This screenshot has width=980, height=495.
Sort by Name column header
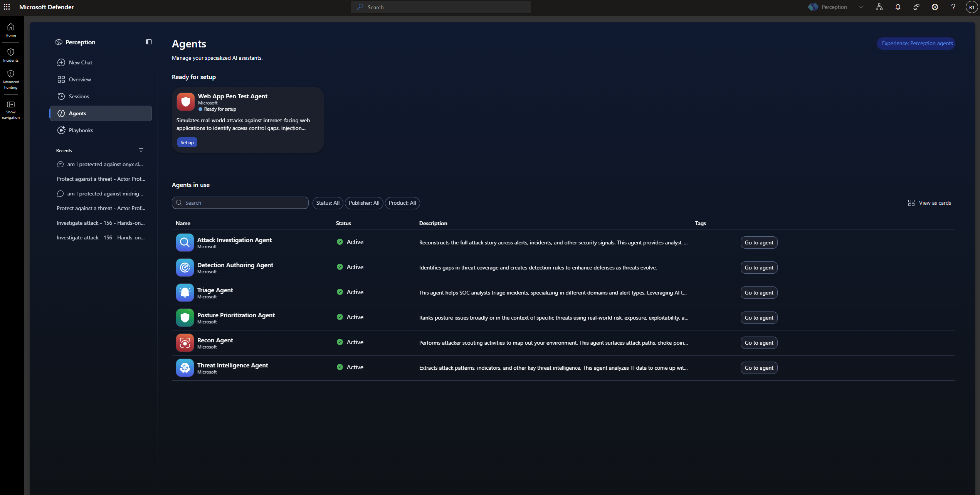183,223
